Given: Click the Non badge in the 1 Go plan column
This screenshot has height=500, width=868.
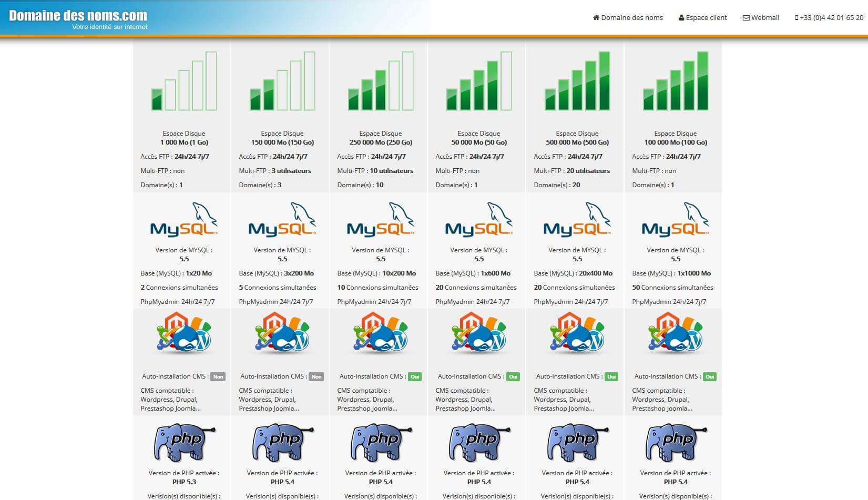Looking at the screenshot, I should pyautogui.click(x=218, y=377).
